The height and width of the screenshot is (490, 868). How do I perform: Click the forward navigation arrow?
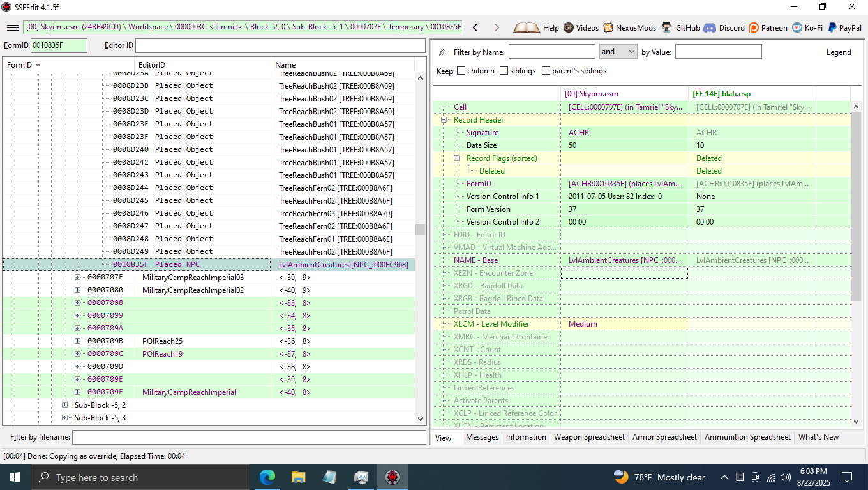pos(497,27)
